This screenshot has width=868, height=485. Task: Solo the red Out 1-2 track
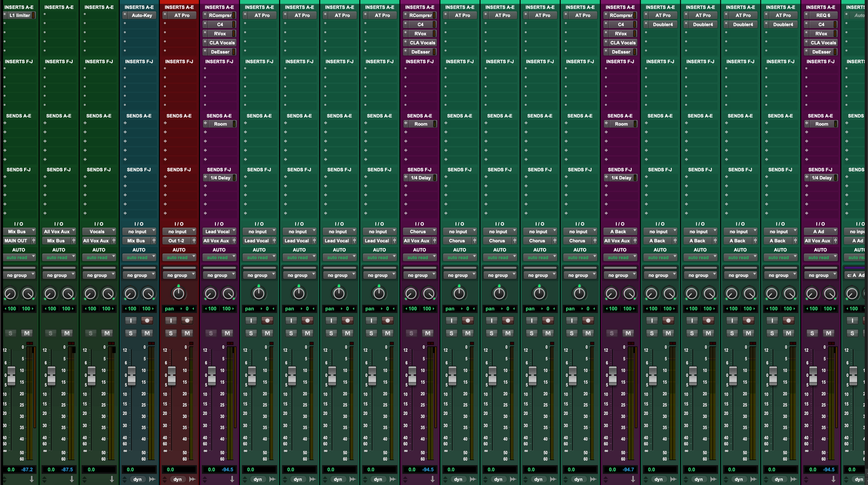171,333
